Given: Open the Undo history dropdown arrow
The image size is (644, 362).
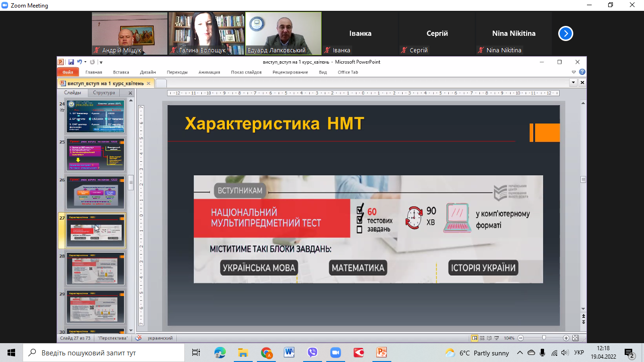Looking at the screenshot, I should coord(85,62).
